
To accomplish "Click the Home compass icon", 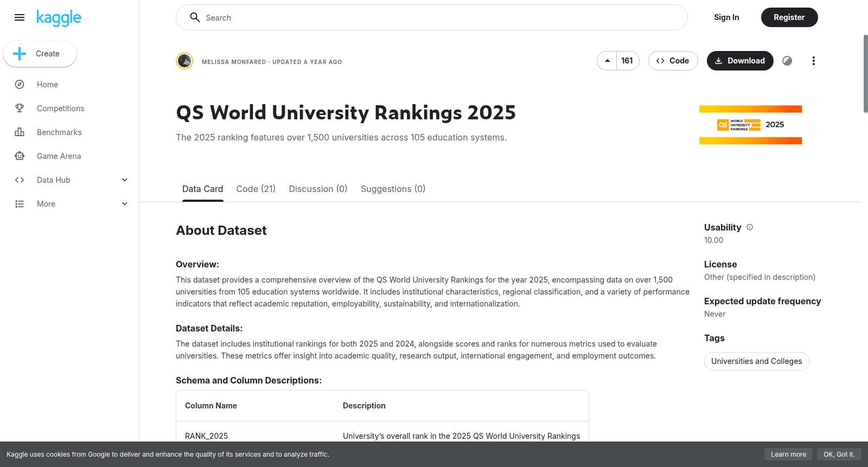I will click(20, 85).
